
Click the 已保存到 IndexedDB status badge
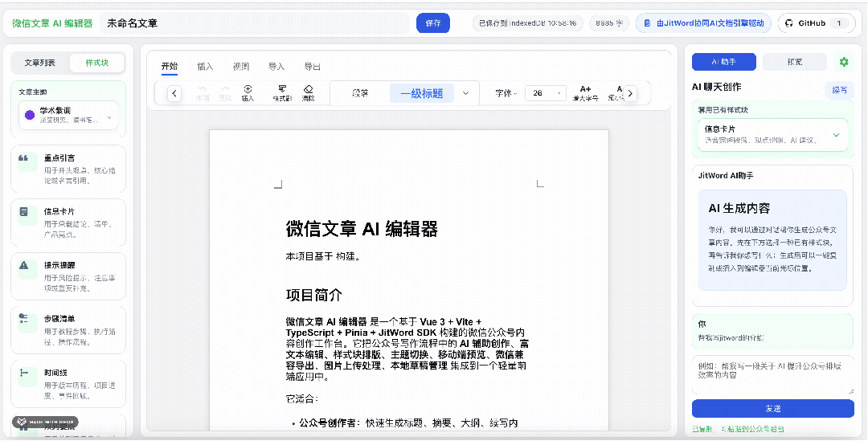pyautogui.click(x=527, y=23)
